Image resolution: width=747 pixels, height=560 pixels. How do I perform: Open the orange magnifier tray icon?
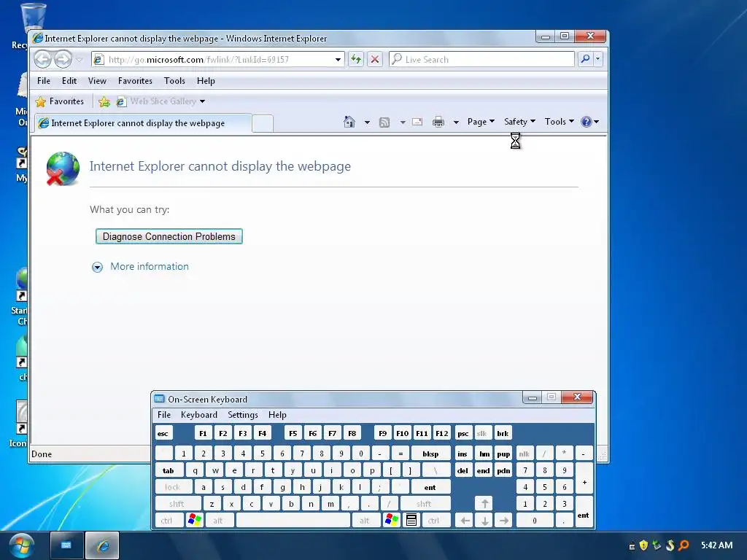(x=684, y=545)
